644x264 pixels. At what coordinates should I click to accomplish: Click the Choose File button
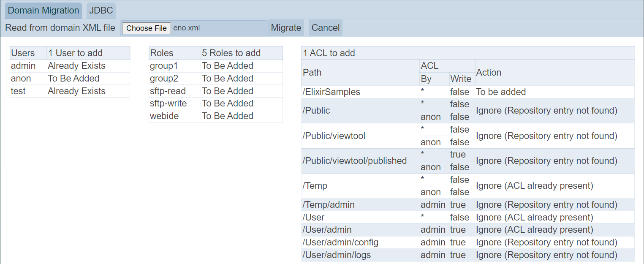(147, 28)
